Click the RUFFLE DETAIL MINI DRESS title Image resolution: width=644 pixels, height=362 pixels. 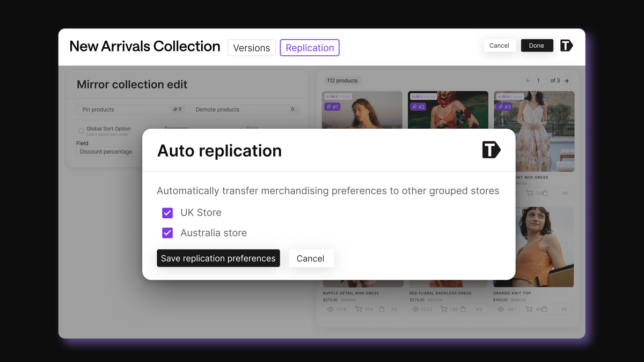tap(350, 293)
